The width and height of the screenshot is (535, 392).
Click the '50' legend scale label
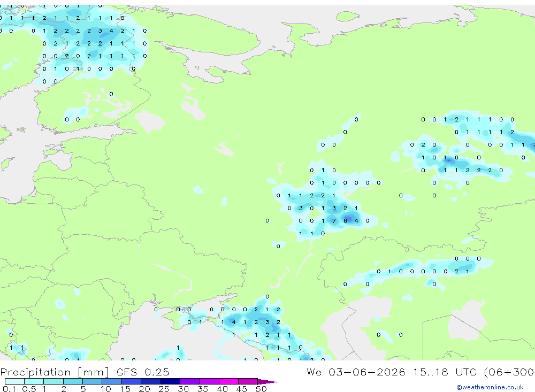261,389
